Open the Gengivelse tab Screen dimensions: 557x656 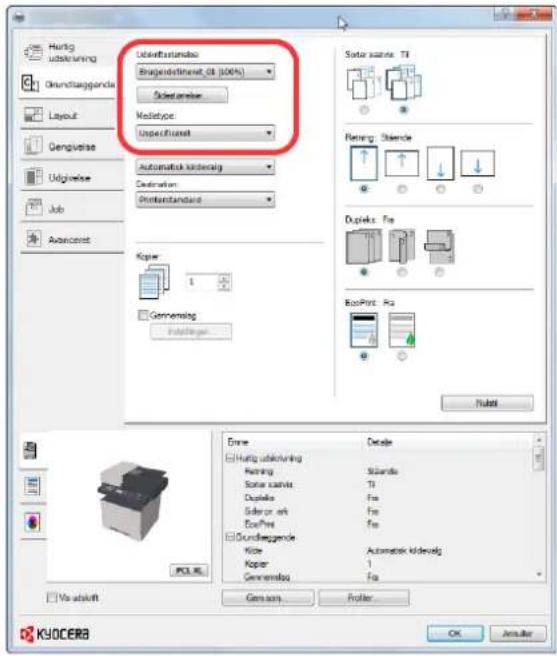pyautogui.click(x=72, y=146)
